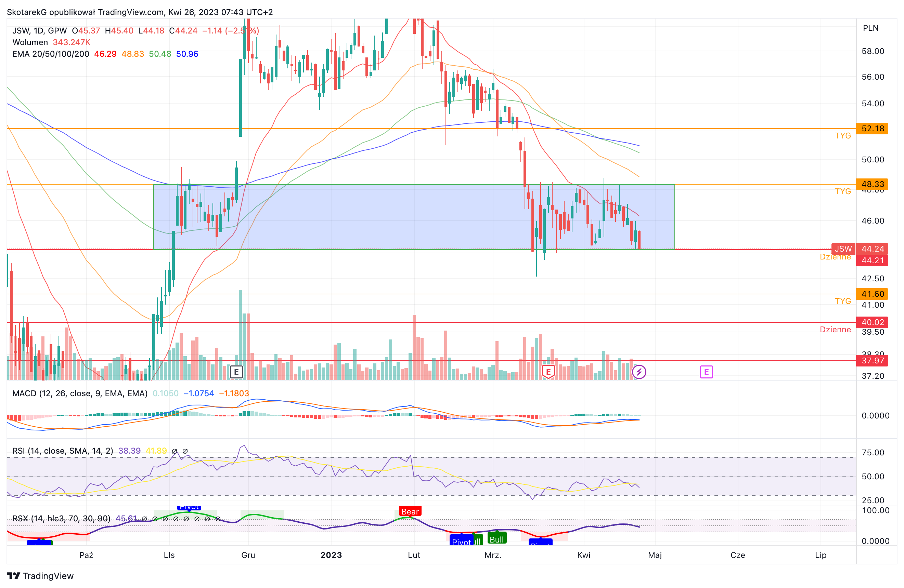Click the 2023 label on the time axis

point(331,555)
